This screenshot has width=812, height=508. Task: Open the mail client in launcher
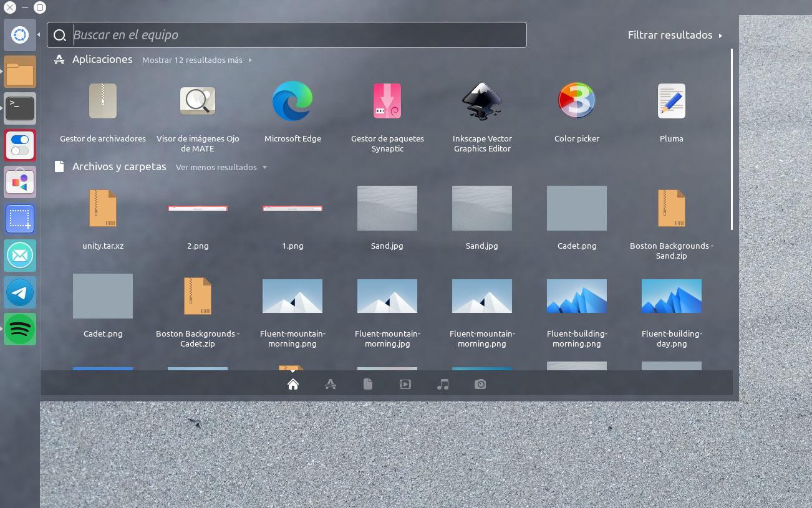pos(20,256)
